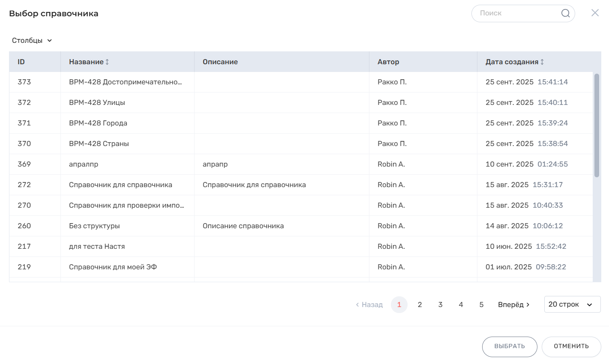Select the Справочник для моей ЭФ row

coord(113,267)
